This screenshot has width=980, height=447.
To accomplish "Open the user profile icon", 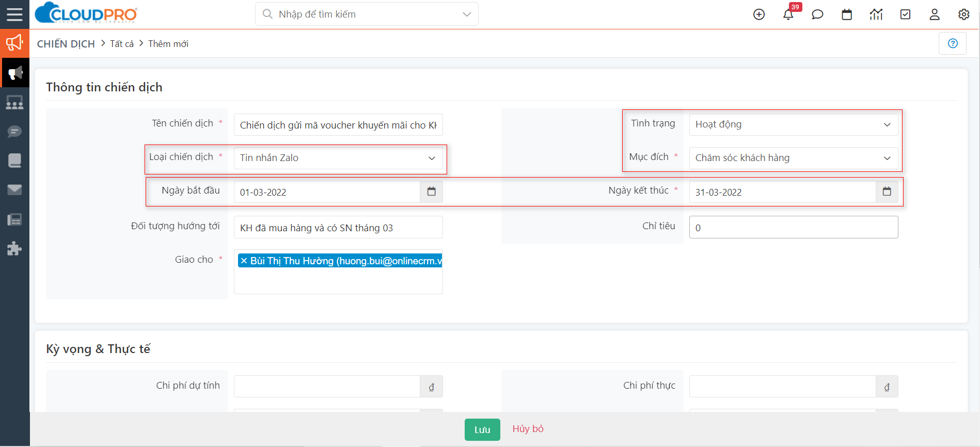I will pos(935,14).
